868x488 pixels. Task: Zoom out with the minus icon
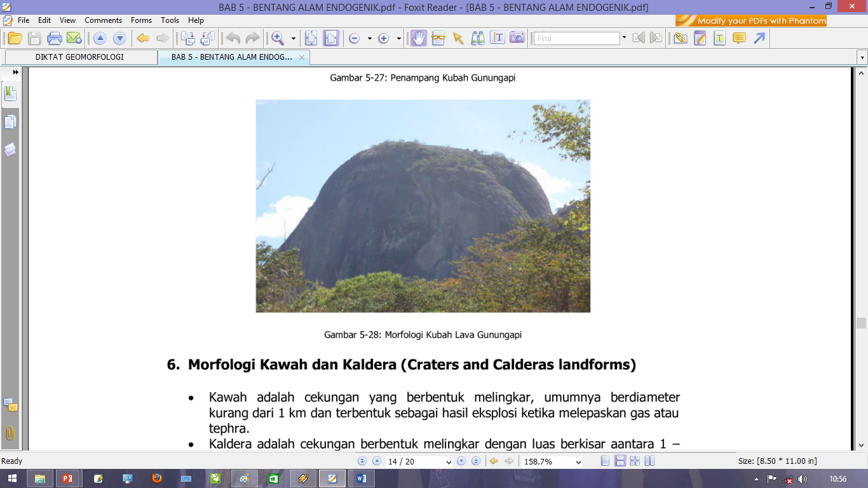tap(355, 39)
